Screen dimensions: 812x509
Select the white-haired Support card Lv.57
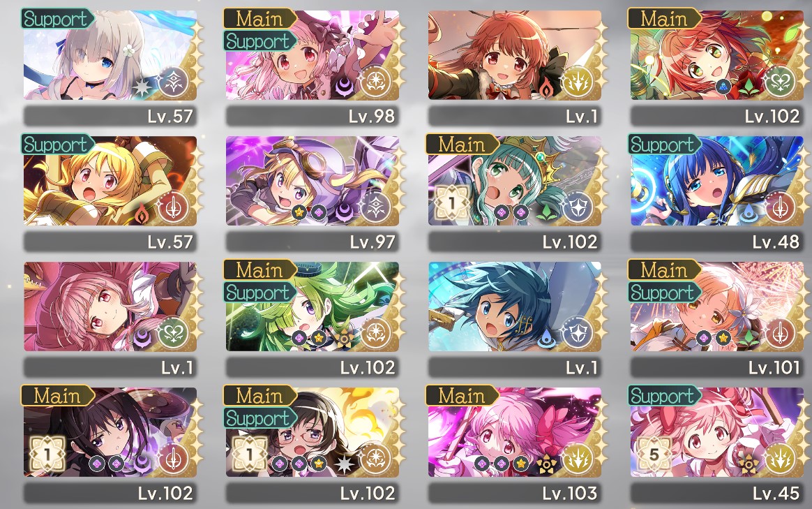tap(110, 55)
